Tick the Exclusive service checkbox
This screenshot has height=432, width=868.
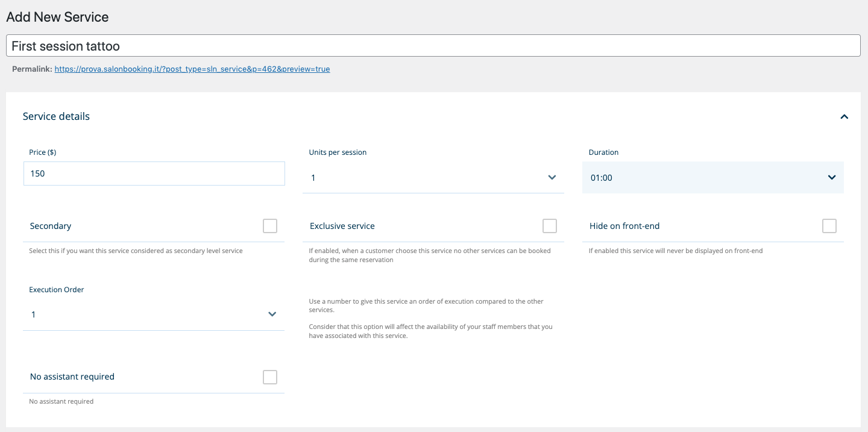(550, 226)
